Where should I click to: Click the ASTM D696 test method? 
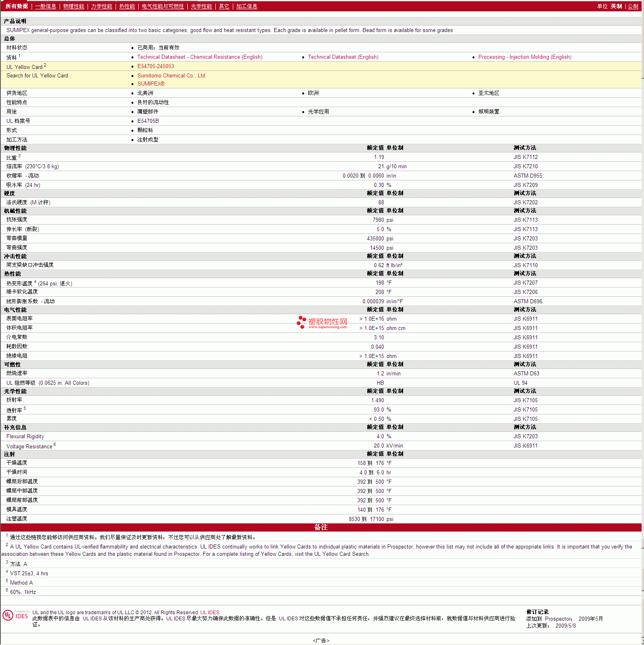528,302
